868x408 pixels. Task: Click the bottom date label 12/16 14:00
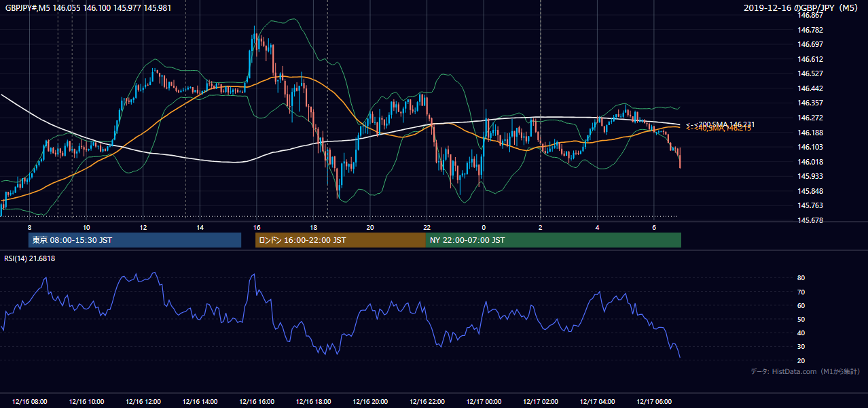(200, 402)
